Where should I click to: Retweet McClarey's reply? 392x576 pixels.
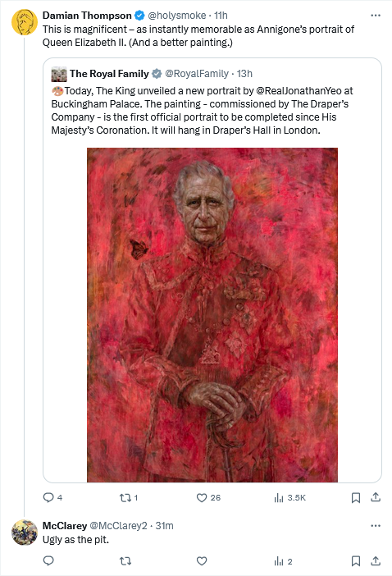tap(125, 561)
